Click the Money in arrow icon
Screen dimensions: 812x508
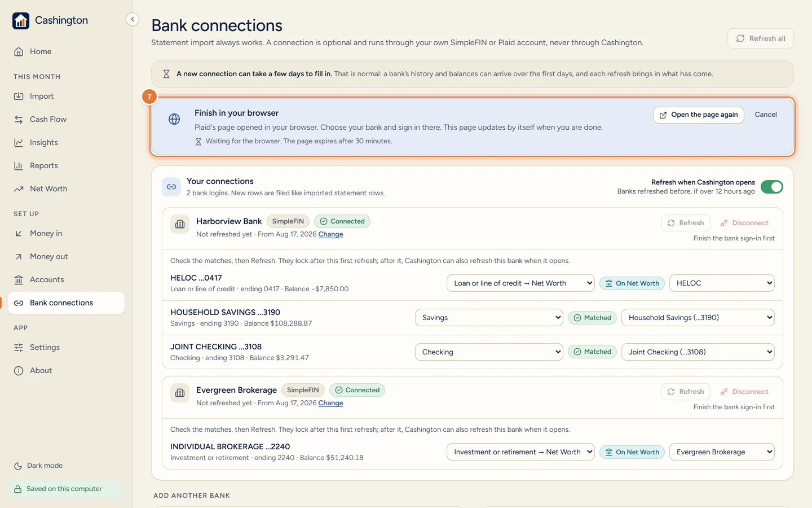[x=19, y=234]
